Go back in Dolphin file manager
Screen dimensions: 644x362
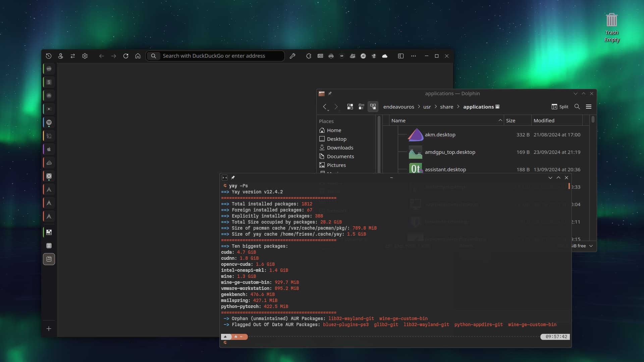pyautogui.click(x=325, y=107)
